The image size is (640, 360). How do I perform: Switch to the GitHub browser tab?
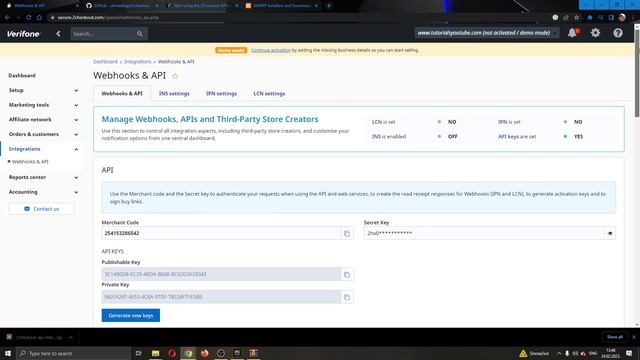click(x=122, y=6)
